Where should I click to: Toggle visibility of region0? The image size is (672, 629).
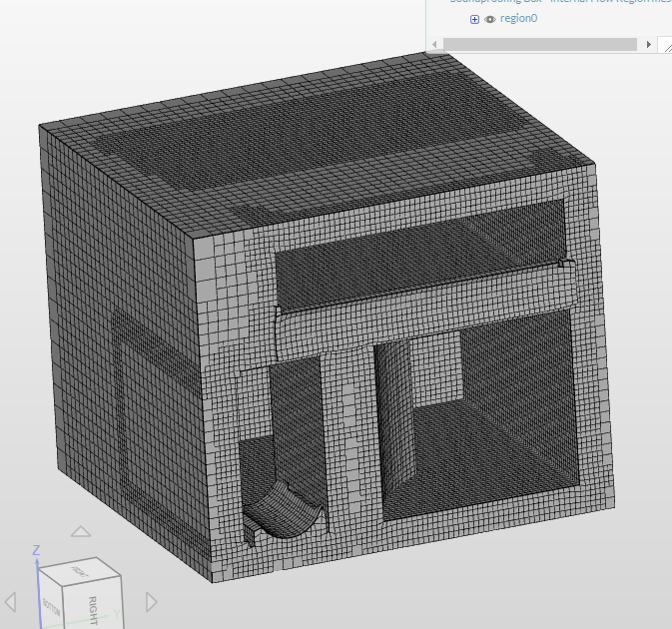[490, 19]
